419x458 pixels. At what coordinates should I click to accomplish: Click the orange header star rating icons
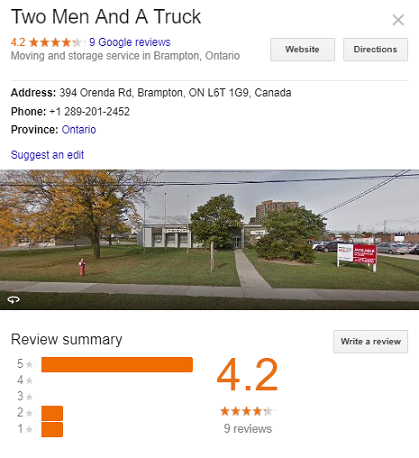55,42
